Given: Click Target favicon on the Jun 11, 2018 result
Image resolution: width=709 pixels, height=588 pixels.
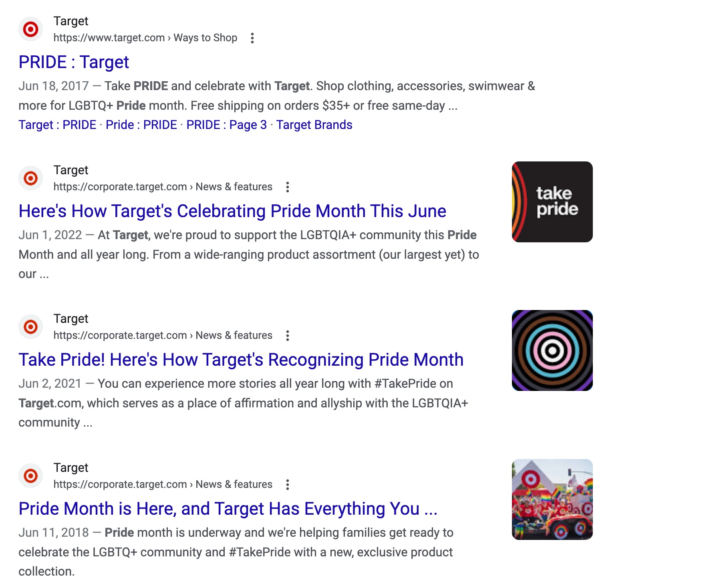Looking at the screenshot, I should pyautogui.click(x=31, y=476).
